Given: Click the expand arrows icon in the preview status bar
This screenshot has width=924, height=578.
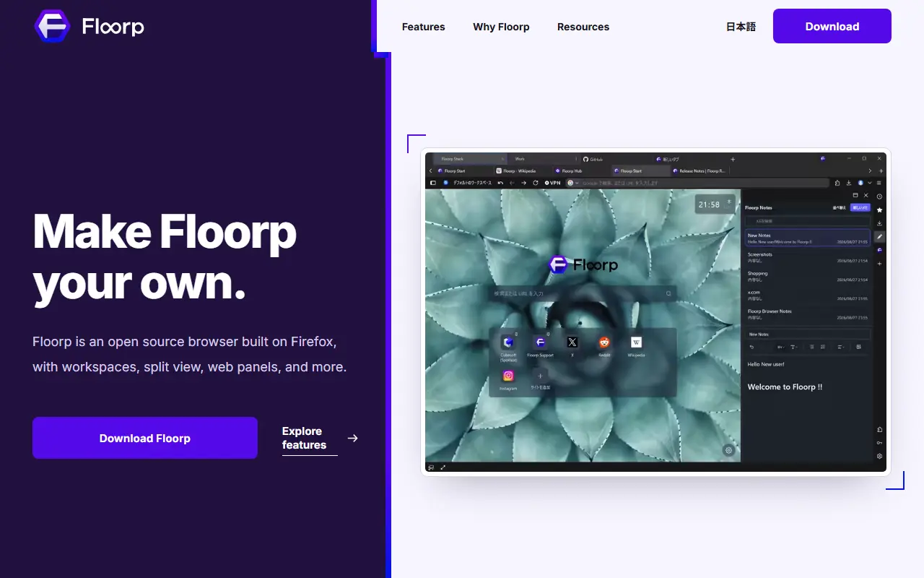Looking at the screenshot, I should 443,467.
